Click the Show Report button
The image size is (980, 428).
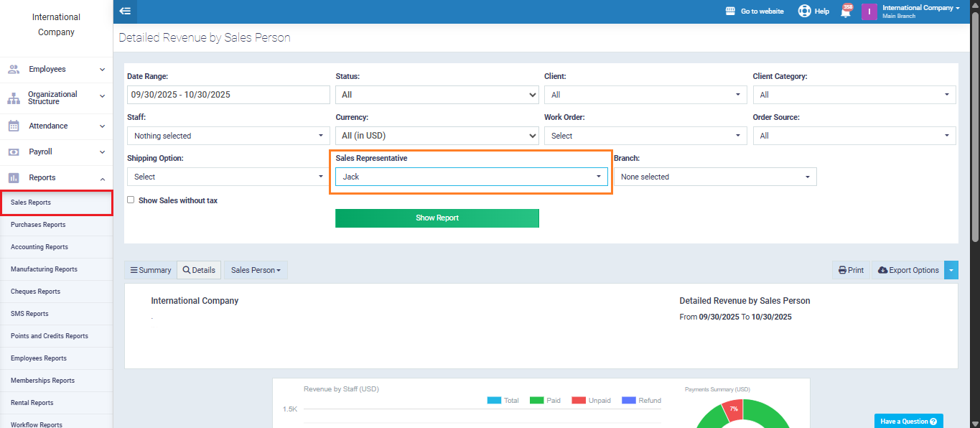437,218
